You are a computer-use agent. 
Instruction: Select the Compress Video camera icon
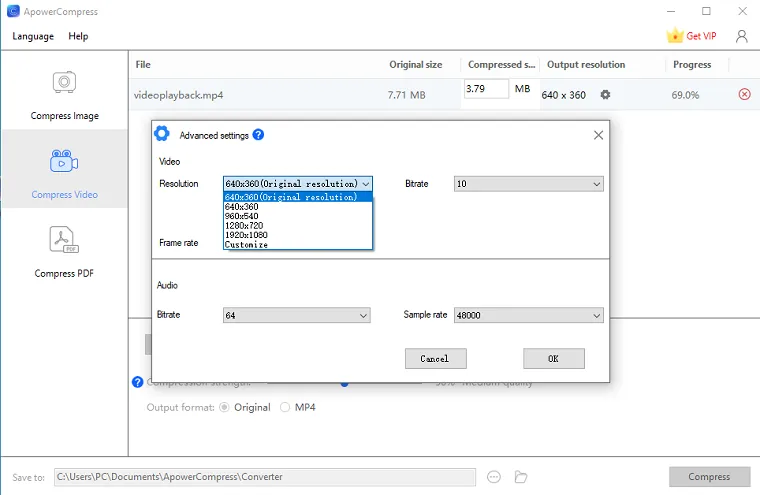(64, 161)
